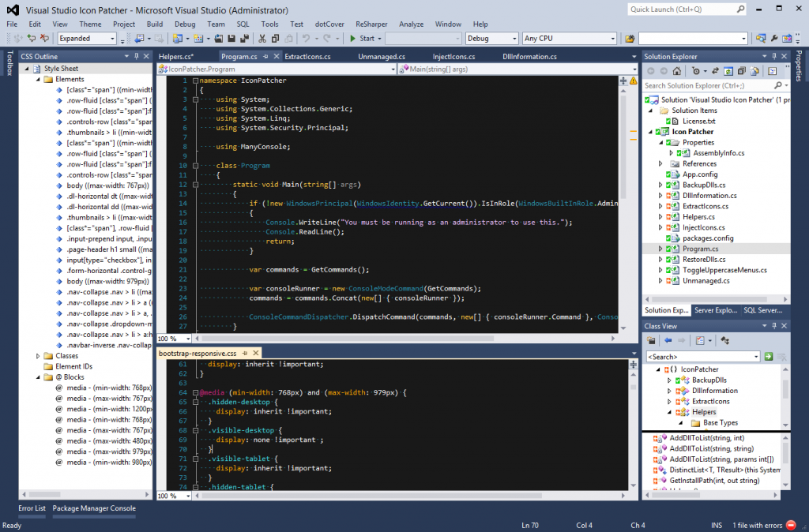Open the Build menu

point(154,24)
